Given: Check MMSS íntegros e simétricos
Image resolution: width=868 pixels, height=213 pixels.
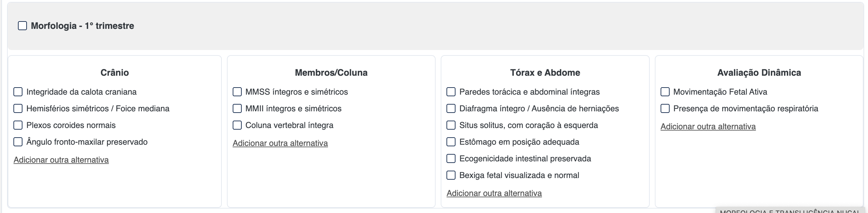Looking at the screenshot, I should coord(237,92).
